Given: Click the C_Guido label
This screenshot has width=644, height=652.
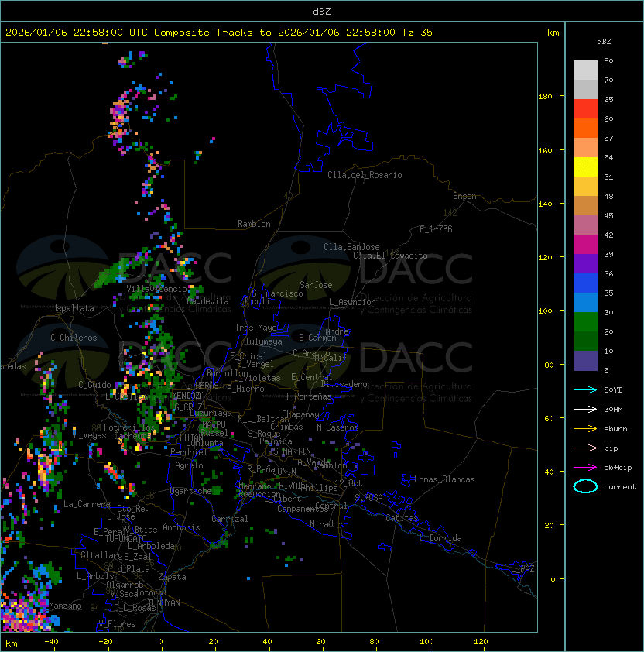Looking at the screenshot, I should pos(94,385).
